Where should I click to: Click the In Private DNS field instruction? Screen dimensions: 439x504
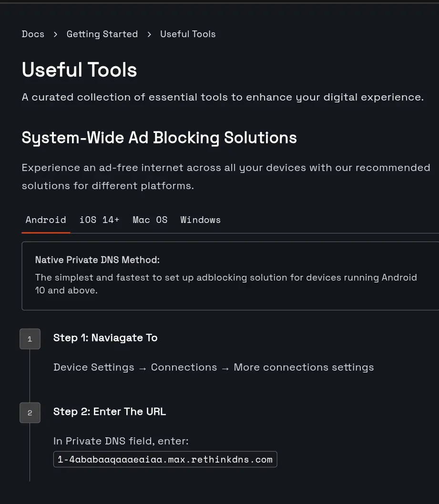pos(121,441)
